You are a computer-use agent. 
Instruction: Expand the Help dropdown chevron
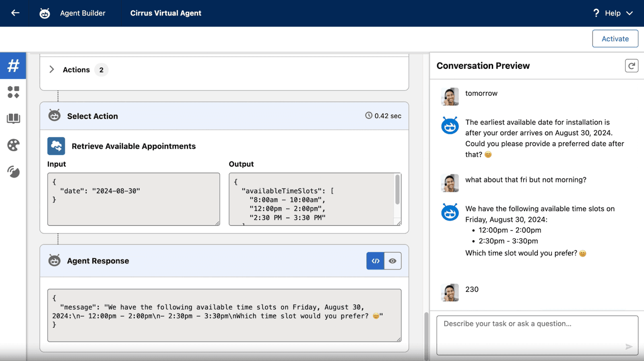(x=630, y=13)
